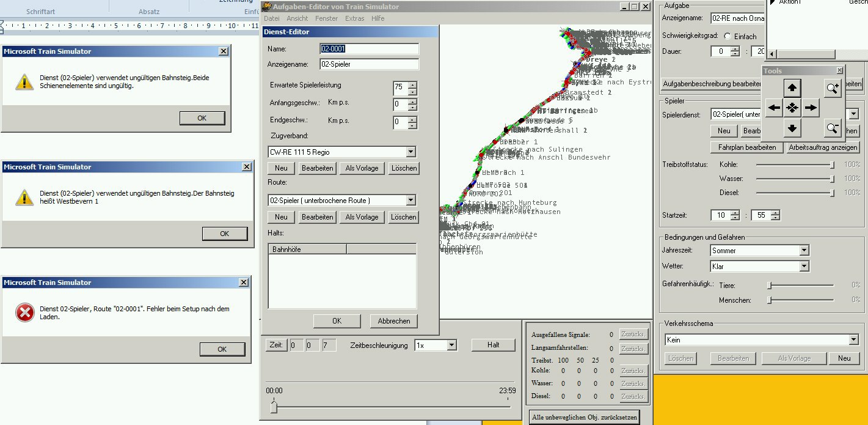Select the Einfach difficulty radio button
The image size is (868, 425).
click(727, 36)
